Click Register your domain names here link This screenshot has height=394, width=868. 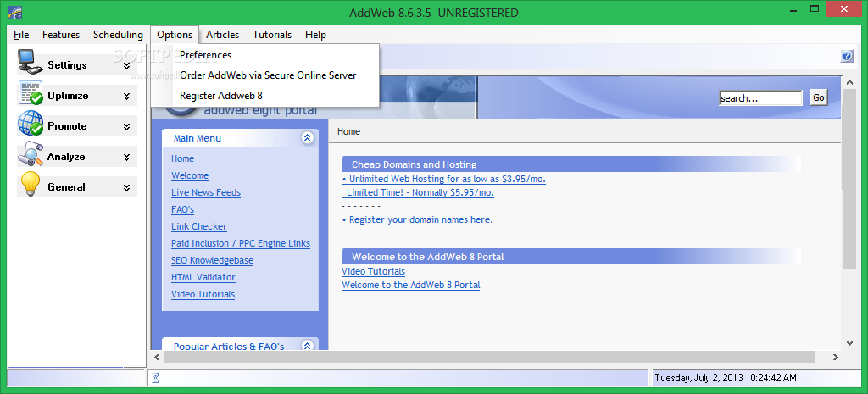click(x=417, y=219)
